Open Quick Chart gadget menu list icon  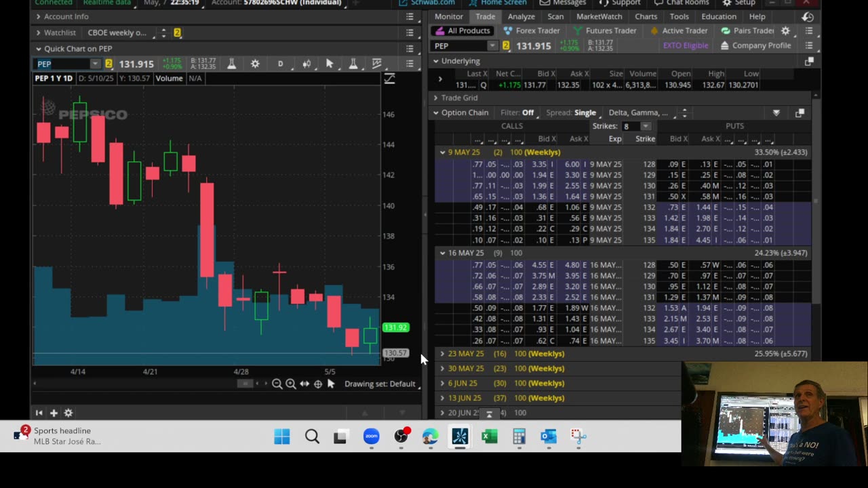tap(410, 49)
